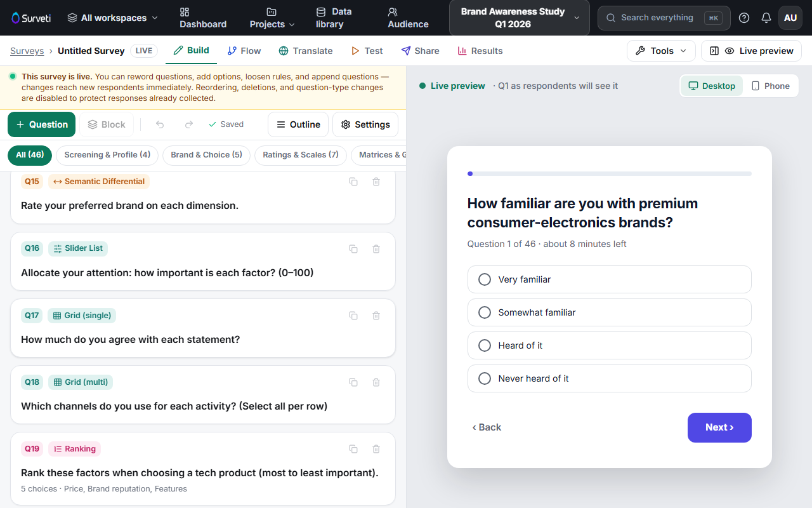Image resolution: width=812 pixels, height=508 pixels.
Task: Click the Search everything field
Action: pyautogui.click(x=664, y=18)
